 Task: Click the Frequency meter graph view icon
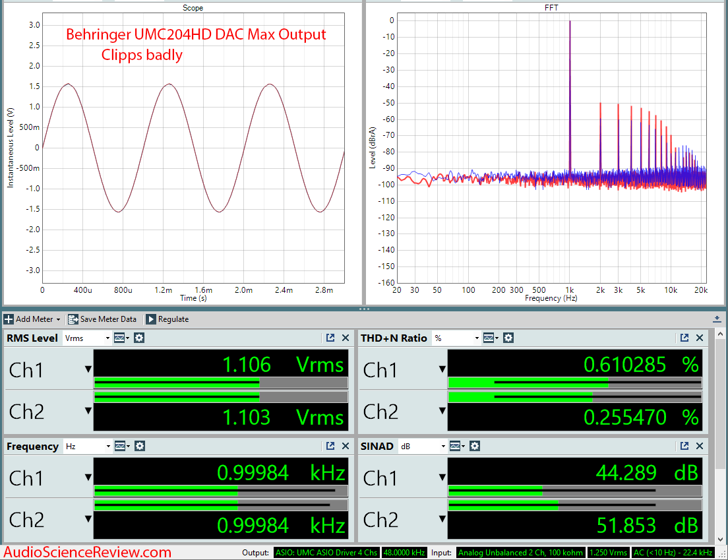tap(122, 447)
